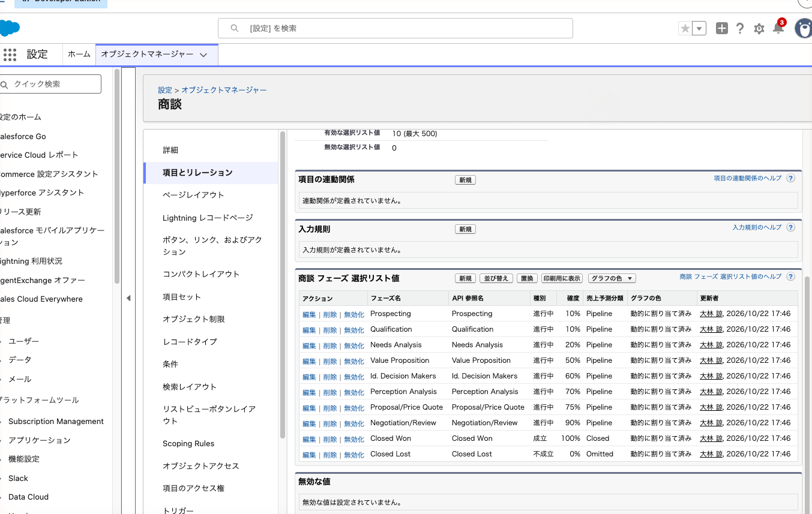Click 大林 諒 in the Closed Lost row
The image size is (812, 514).
(711, 454)
